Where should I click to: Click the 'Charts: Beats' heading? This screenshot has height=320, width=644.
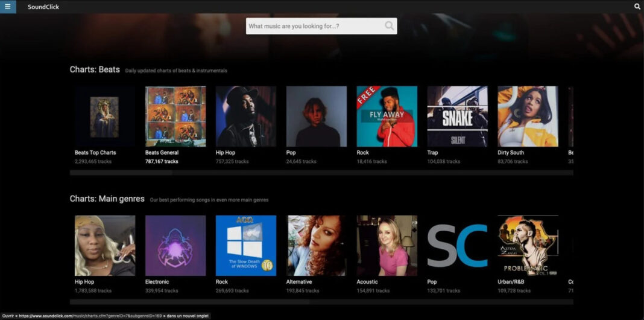[x=95, y=69]
